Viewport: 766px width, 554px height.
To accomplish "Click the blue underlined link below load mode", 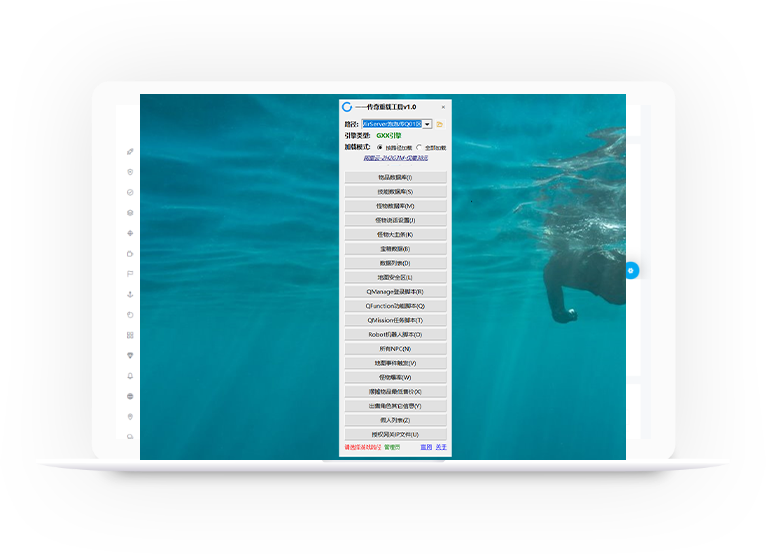I will 395,158.
